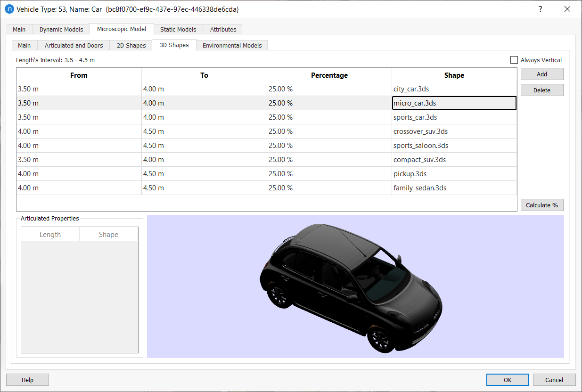Image resolution: width=582 pixels, height=392 pixels.
Task: Open the Environmental Models tab
Action: 232,45
